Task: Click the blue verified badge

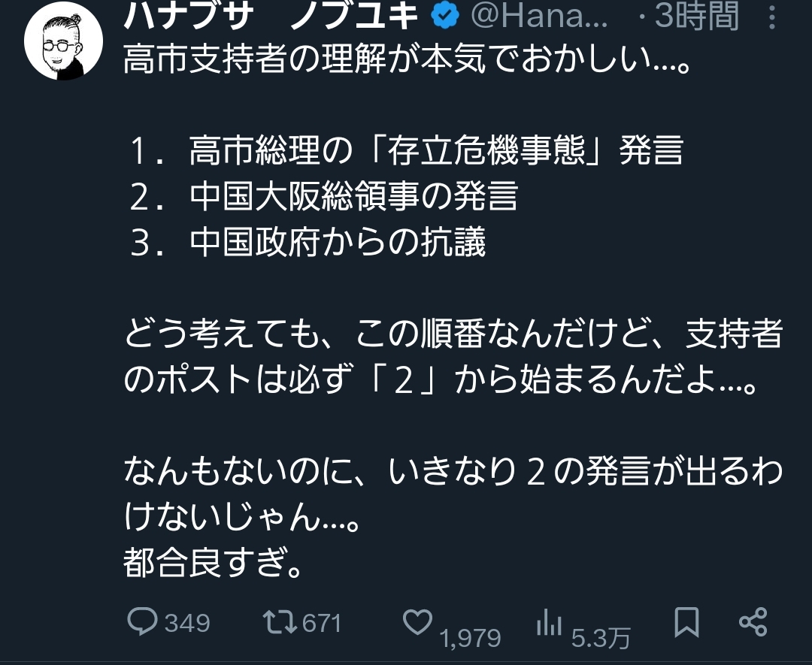Action: click(445, 15)
